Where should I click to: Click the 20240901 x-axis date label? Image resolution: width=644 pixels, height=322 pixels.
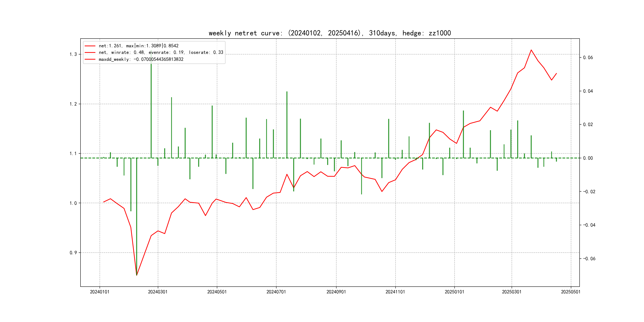coord(336,292)
